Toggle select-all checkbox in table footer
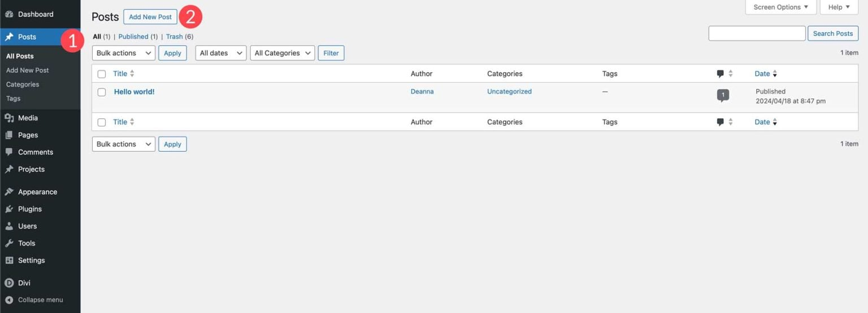868x313 pixels. tap(102, 122)
